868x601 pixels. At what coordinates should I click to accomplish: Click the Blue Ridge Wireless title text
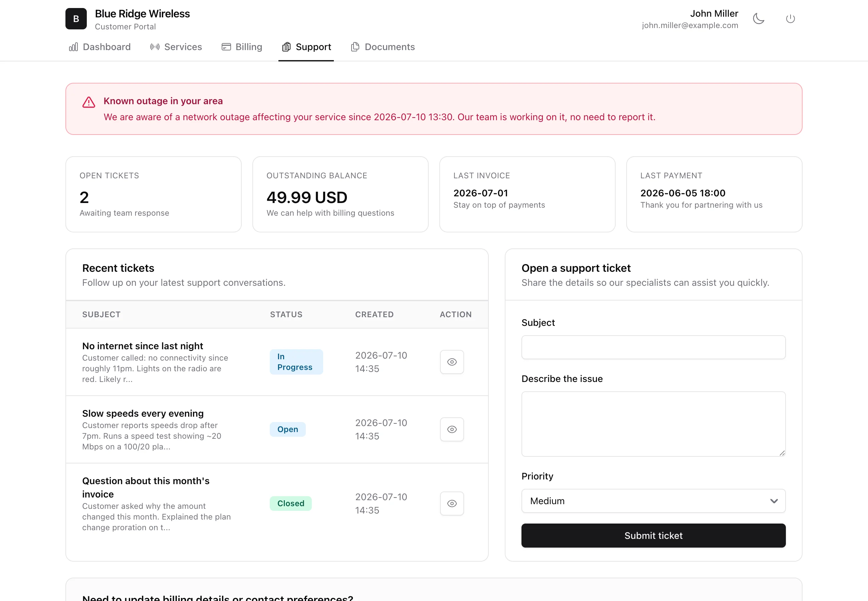click(x=142, y=14)
